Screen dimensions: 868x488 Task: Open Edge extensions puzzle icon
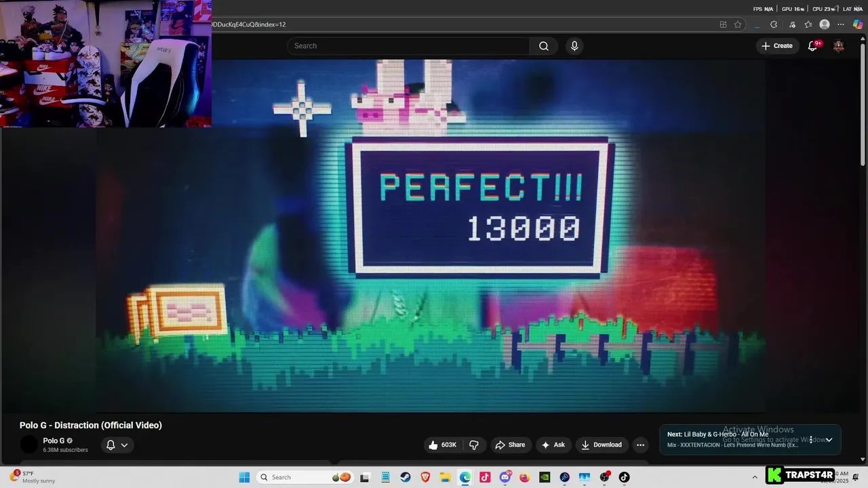tap(774, 24)
